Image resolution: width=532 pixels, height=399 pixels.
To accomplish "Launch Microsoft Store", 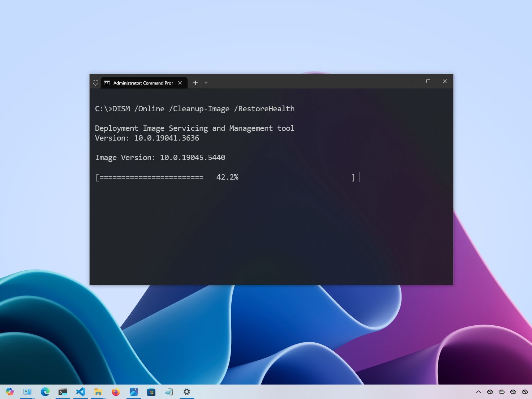I will click(151, 392).
